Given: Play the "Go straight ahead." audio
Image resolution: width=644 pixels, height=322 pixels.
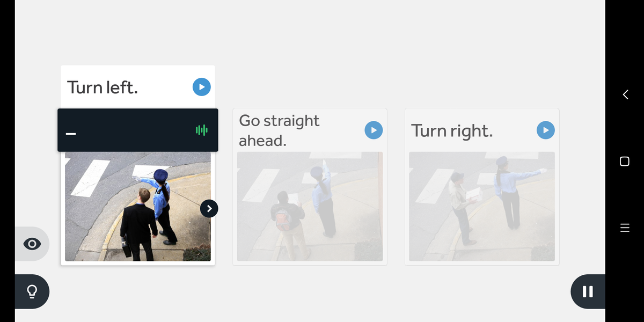Looking at the screenshot, I should pos(374,130).
